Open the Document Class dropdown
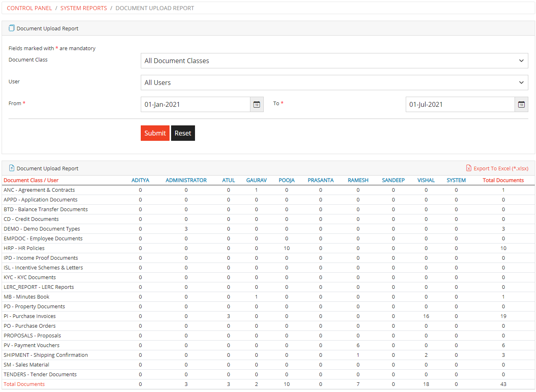Image resolution: width=536 pixels, height=392 pixels. point(334,61)
